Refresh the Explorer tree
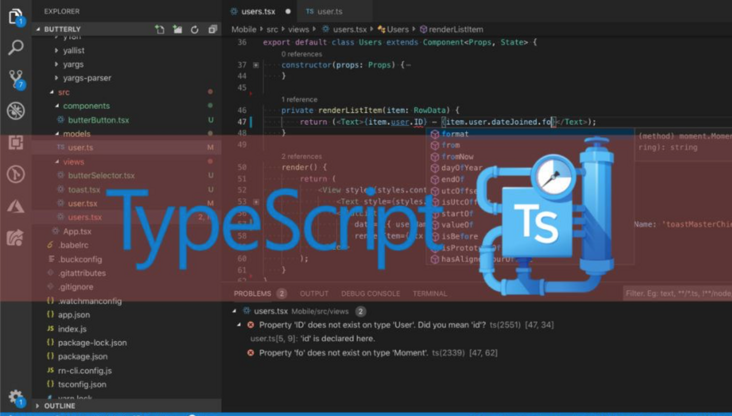732x416 pixels. 195,29
